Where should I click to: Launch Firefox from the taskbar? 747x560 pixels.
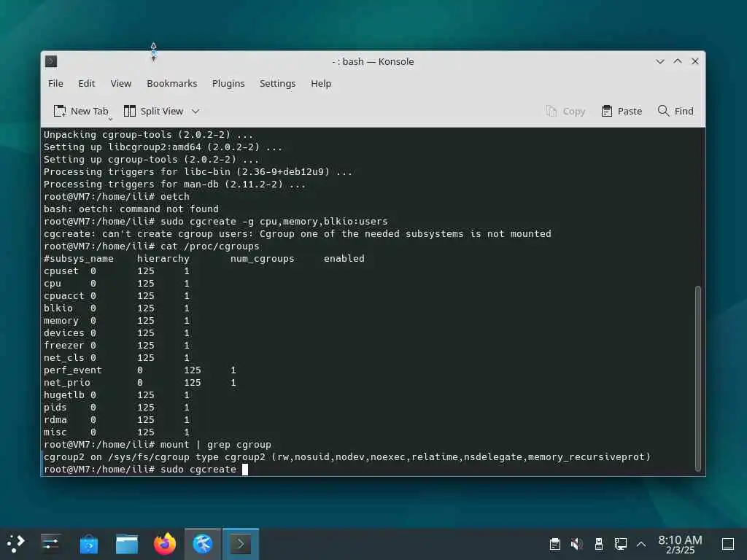pyautogui.click(x=165, y=544)
